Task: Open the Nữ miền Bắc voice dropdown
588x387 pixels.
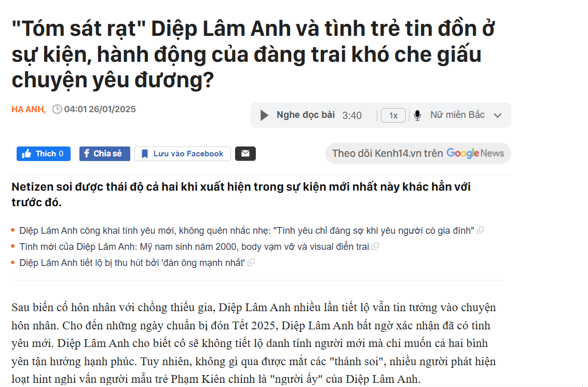Action: [x=466, y=115]
